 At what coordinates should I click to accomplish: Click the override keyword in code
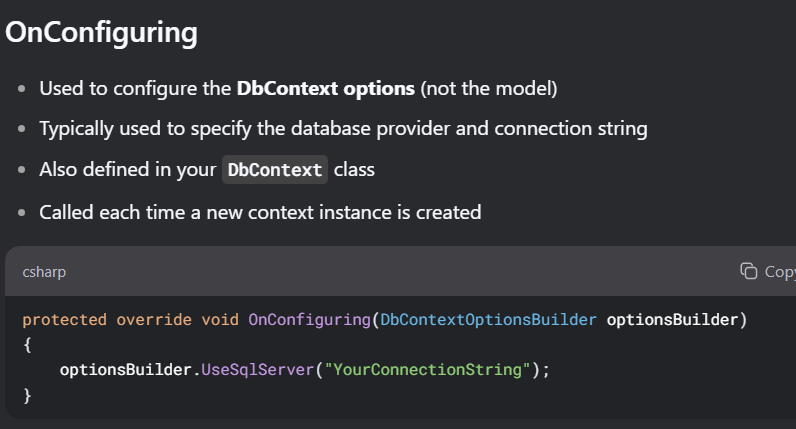coord(154,320)
